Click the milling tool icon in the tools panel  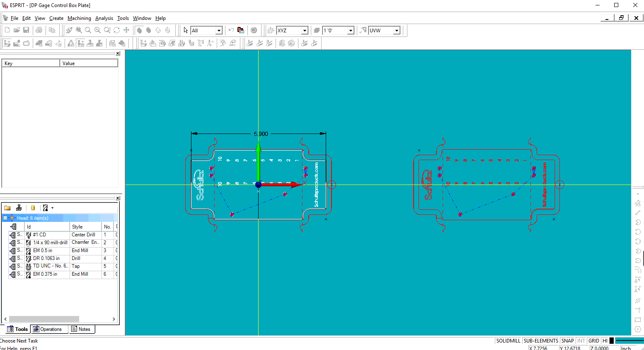(19, 208)
